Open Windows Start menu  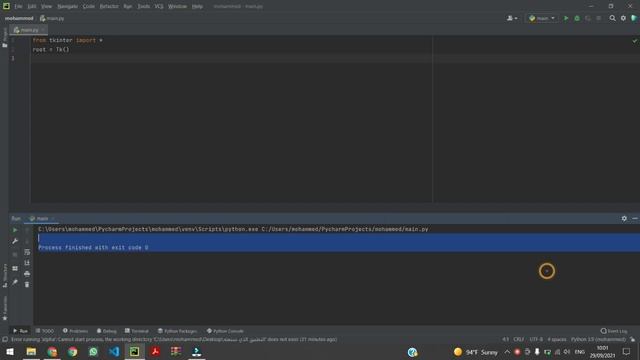click(x=10, y=352)
